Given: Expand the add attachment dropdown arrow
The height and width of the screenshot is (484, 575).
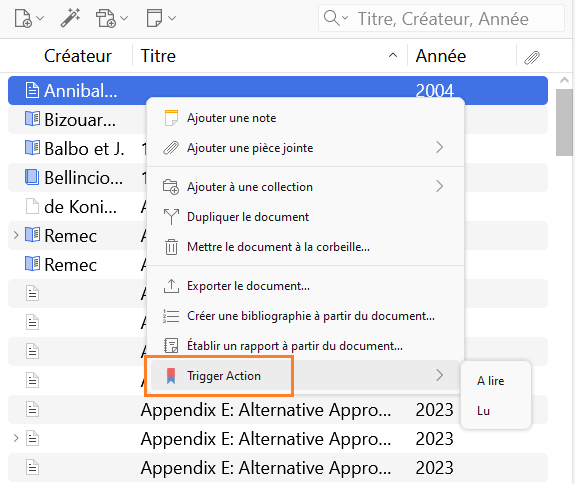Looking at the screenshot, I should 124,18.
